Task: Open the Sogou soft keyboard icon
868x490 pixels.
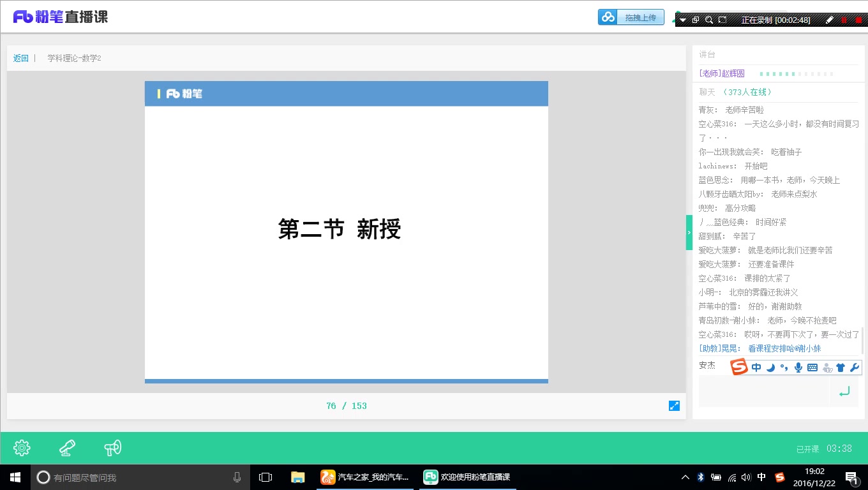Action: tap(812, 367)
